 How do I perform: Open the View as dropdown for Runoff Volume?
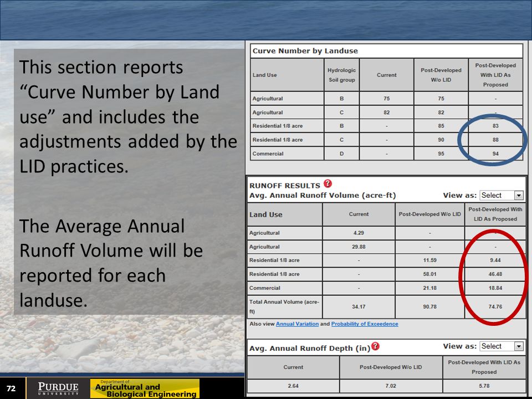tap(501, 196)
